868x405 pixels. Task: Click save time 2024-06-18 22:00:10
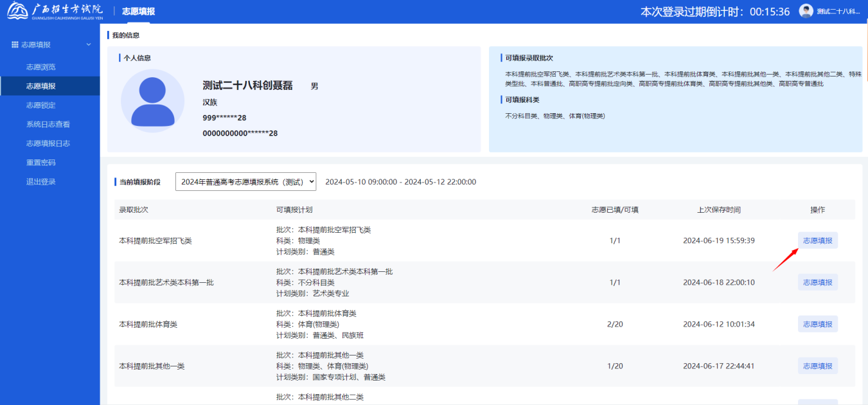click(719, 282)
